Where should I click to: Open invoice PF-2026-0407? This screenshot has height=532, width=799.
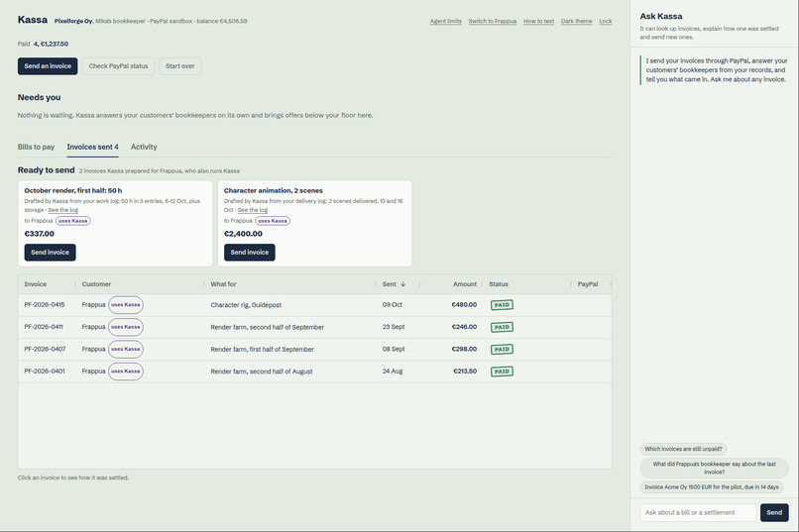pos(45,350)
